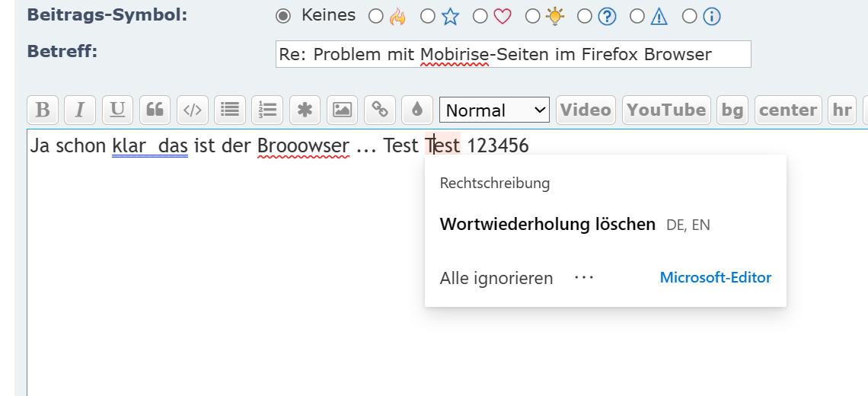The width and height of the screenshot is (868, 396).
Task: Apply italic formatting
Action: click(80, 110)
